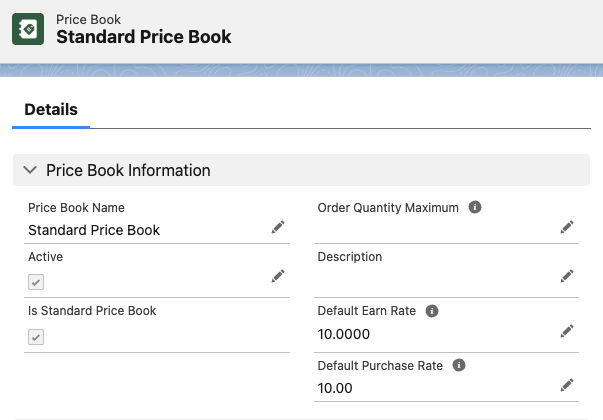Click the Description edit pencil
This screenshot has width=603, height=420.
point(567,276)
